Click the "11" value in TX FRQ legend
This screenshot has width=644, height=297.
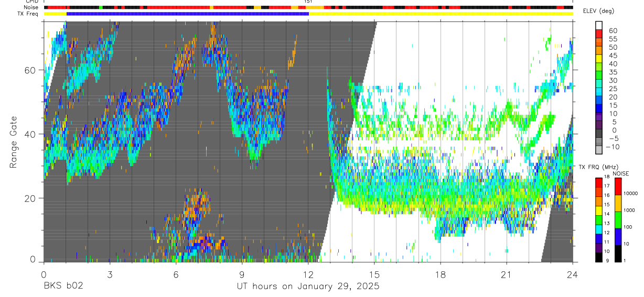point(608,242)
